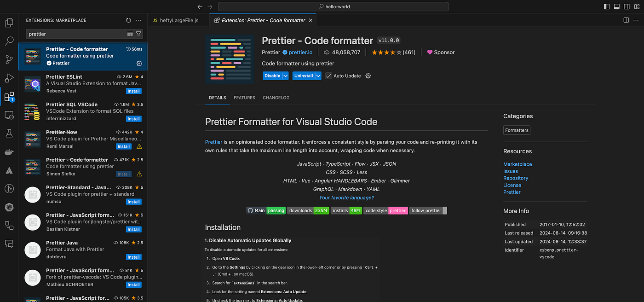The height and width of the screenshot is (302, 644).
Task: Click the extensions search input field
Action: 76,34
